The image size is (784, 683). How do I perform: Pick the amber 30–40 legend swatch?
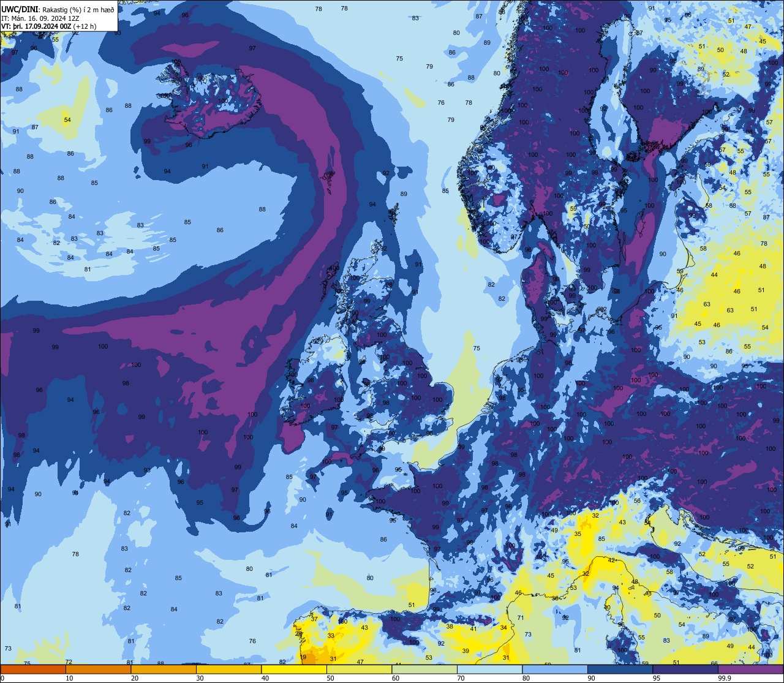[x=228, y=670]
